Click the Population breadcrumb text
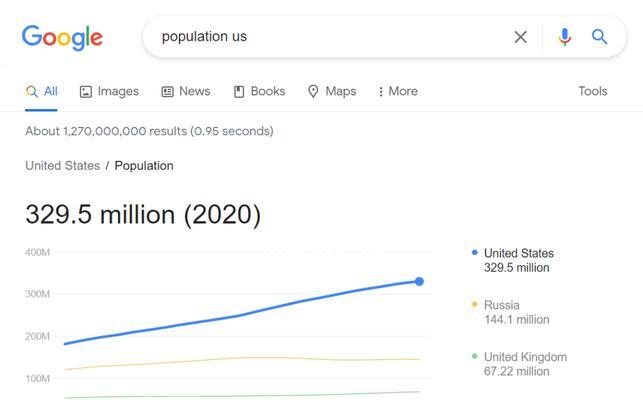 [x=144, y=166]
